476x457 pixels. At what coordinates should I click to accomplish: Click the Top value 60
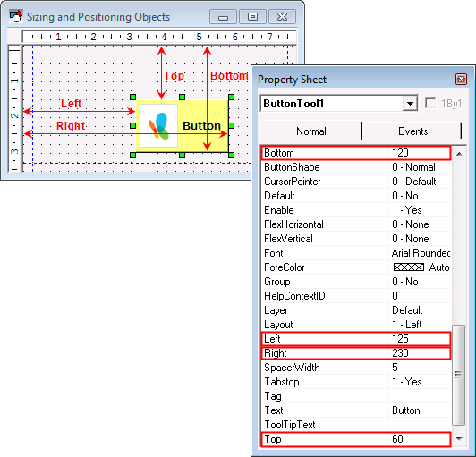pos(397,439)
